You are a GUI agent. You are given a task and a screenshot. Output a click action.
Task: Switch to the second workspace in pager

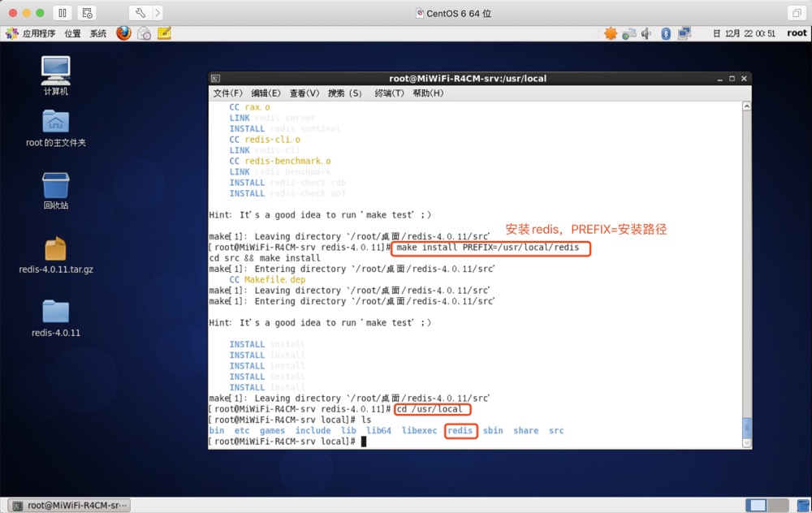coord(779,505)
